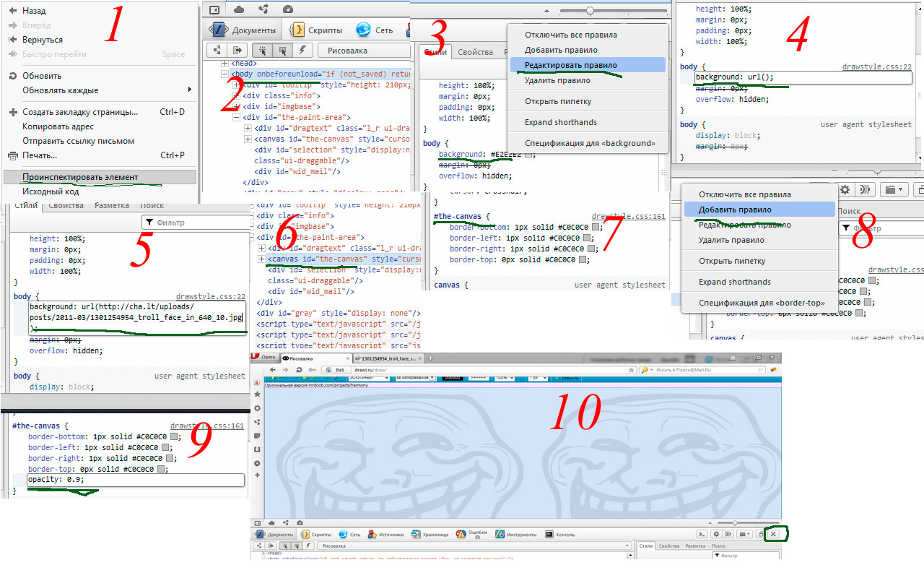924x578 pixels.
Task: Open drawstyle.css:22 link above 'background: url();'
Action: point(877,66)
